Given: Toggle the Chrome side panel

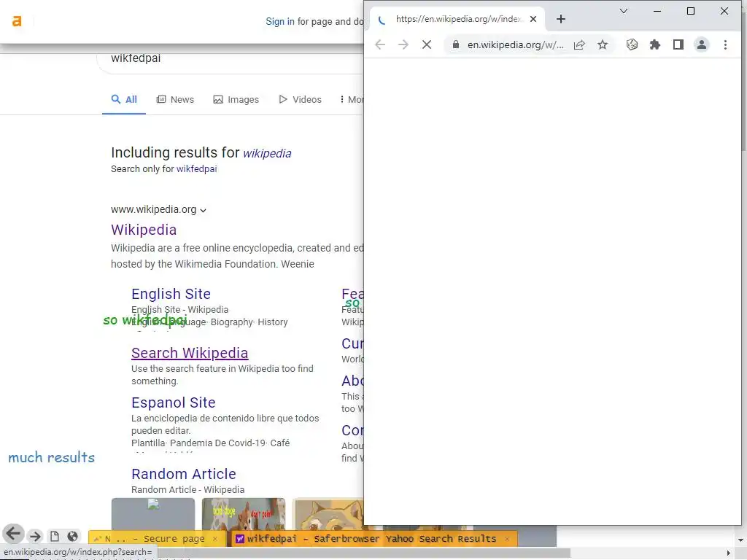Looking at the screenshot, I should [678, 44].
